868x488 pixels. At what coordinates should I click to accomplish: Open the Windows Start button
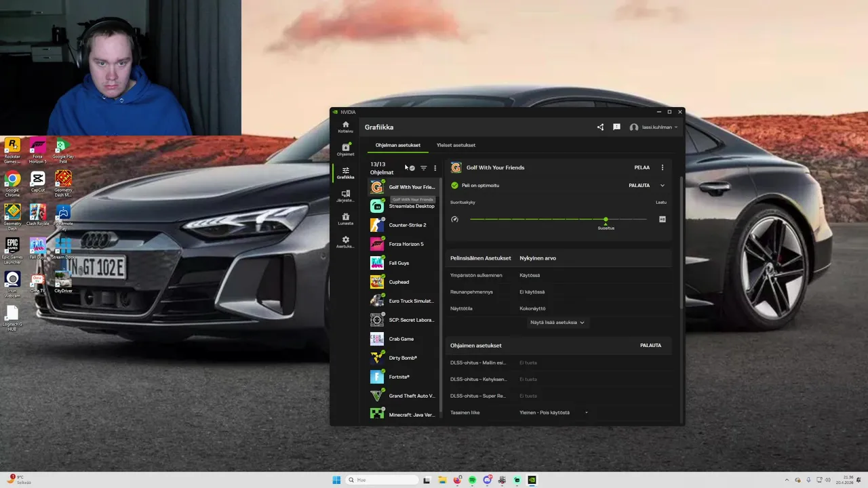(336, 480)
